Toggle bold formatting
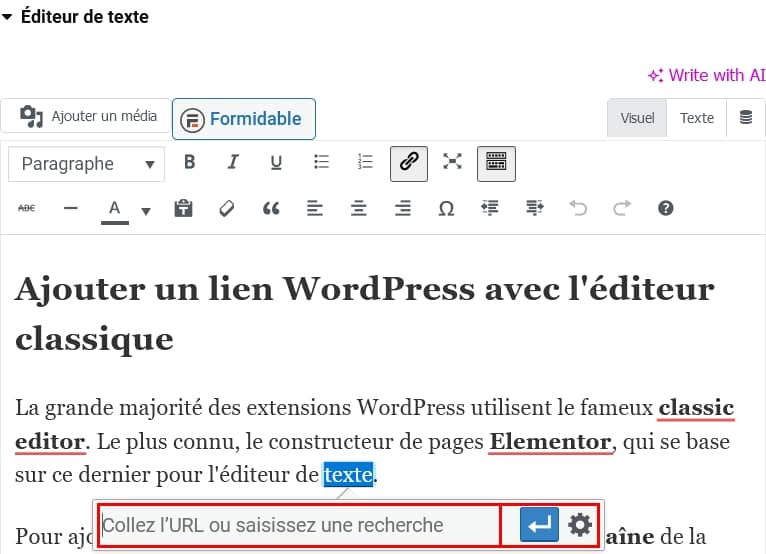 click(190, 162)
